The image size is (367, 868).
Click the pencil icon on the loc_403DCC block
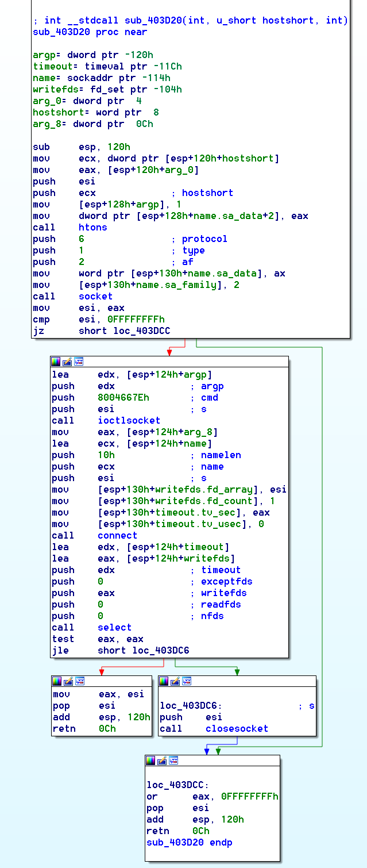(162, 761)
